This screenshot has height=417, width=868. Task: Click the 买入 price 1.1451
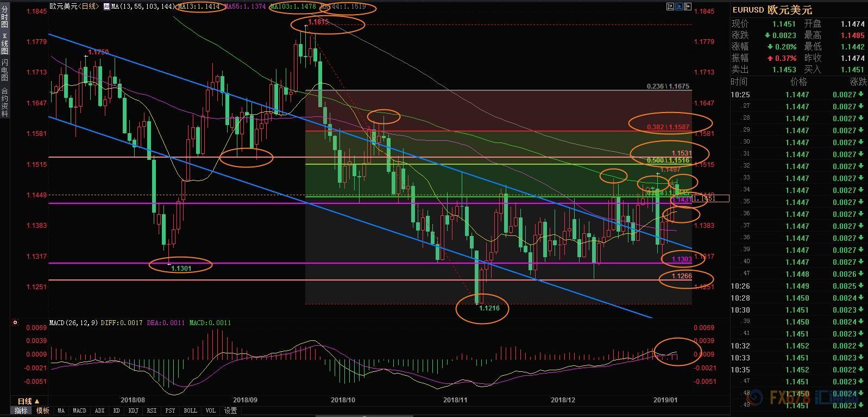pos(853,70)
